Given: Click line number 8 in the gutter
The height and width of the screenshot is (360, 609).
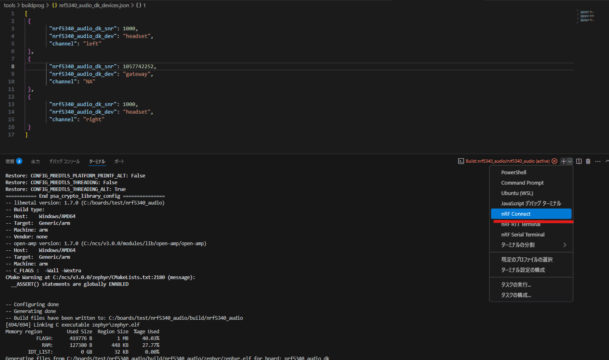Looking at the screenshot, I should 12,66.
